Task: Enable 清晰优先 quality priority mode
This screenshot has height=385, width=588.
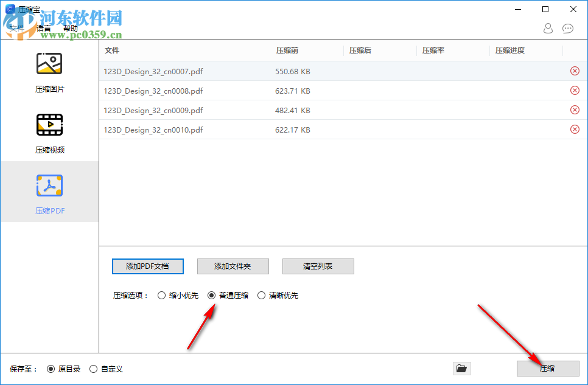Action: (x=262, y=295)
